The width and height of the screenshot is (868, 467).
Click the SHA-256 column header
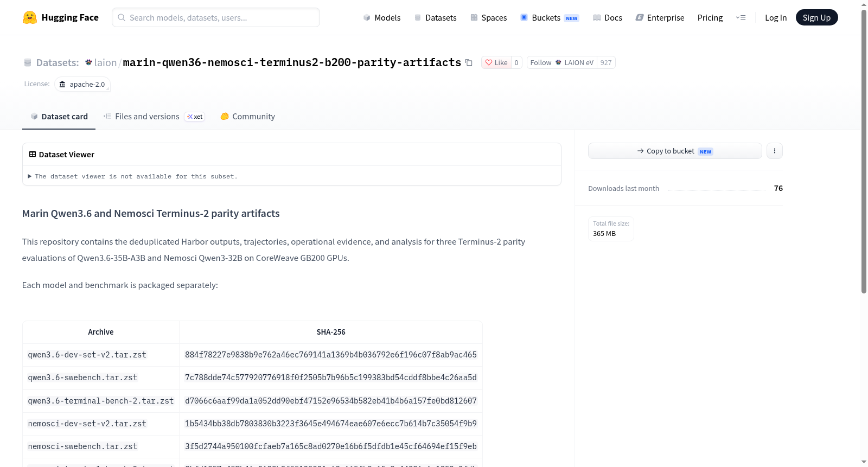pyautogui.click(x=331, y=332)
